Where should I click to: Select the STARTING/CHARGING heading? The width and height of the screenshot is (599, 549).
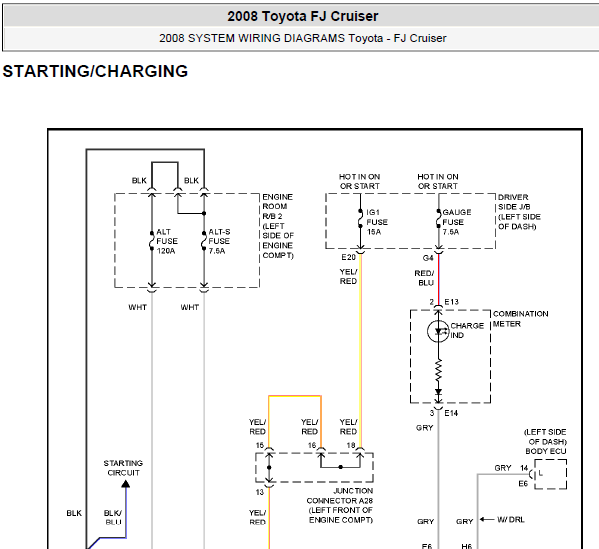click(95, 71)
